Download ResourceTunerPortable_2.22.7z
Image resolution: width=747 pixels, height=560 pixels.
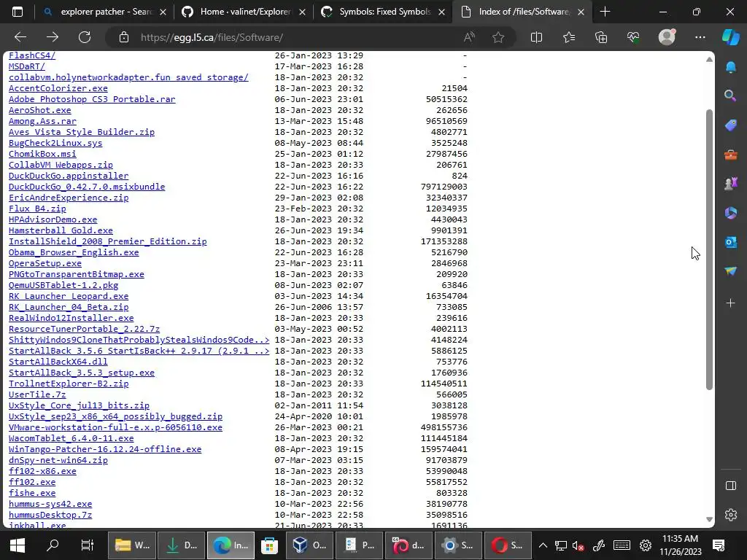(x=85, y=329)
